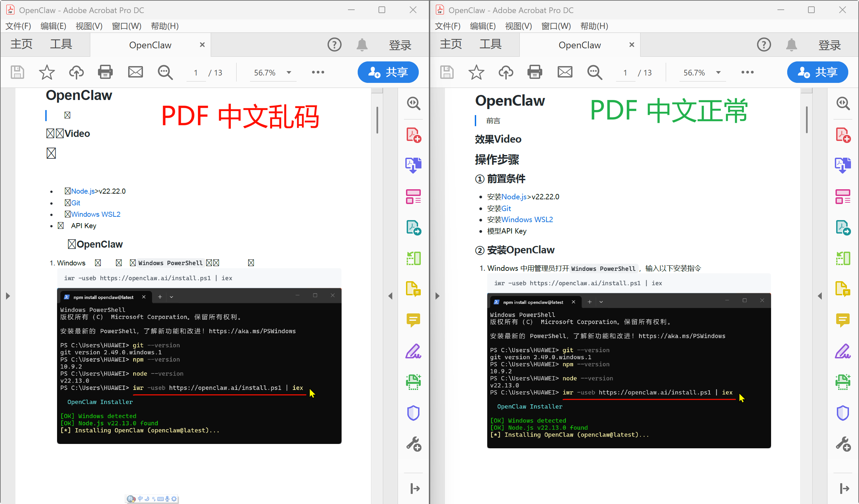This screenshot has height=504, width=859.
Task: Click find text magnifier in left toolbar
Action: (165, 72)
